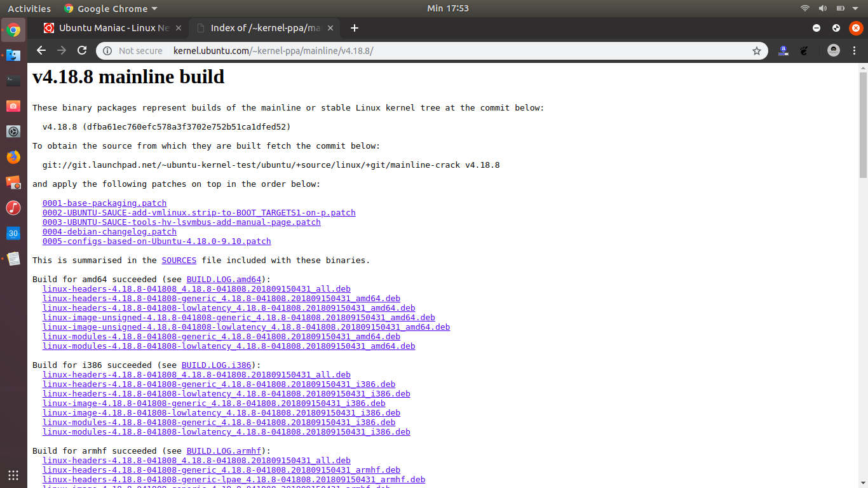Download linux-modules lowlatency i386.deb
Screen dimensions: 868x488
point(226,432)
